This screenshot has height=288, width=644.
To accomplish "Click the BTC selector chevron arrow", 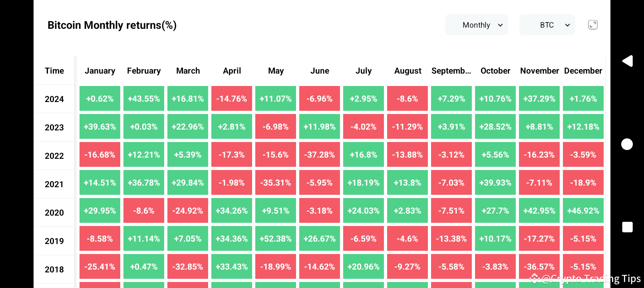I will pyautogui.click(x=567, y=25).
